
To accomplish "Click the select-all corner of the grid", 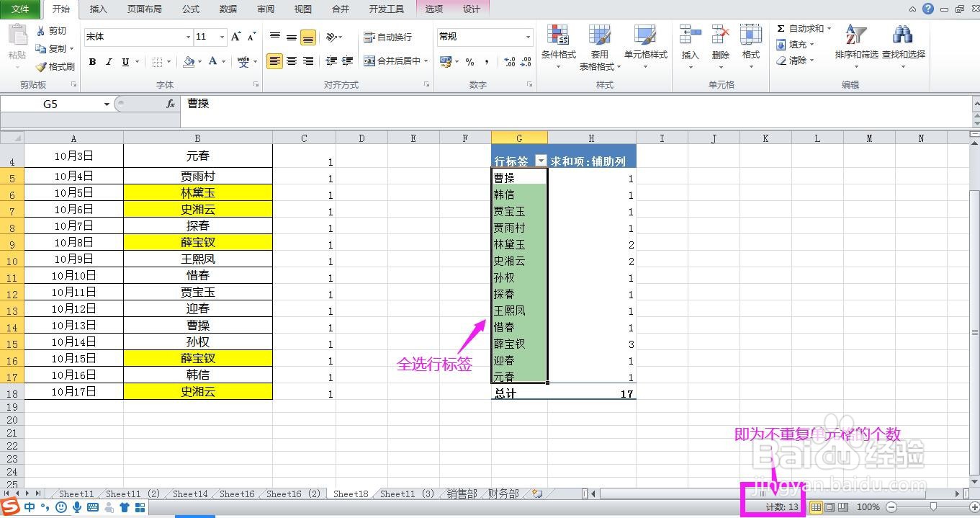I will click(12, 138).
